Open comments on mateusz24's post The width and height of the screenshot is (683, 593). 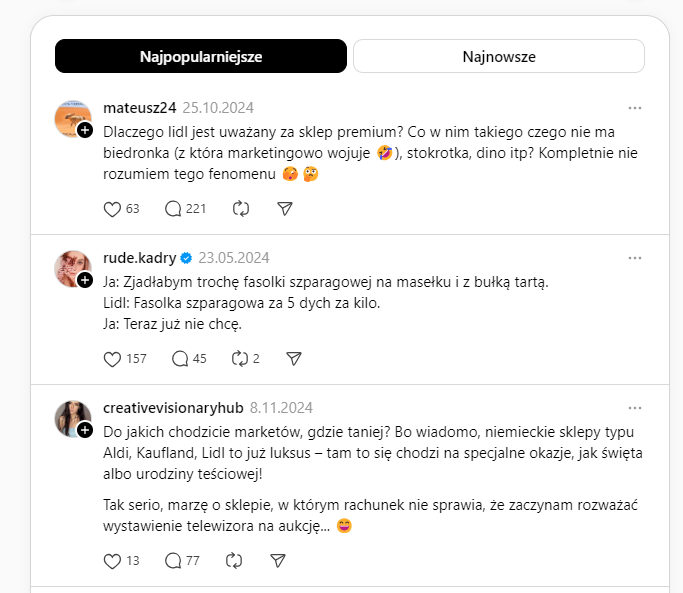tap(173, 209)
